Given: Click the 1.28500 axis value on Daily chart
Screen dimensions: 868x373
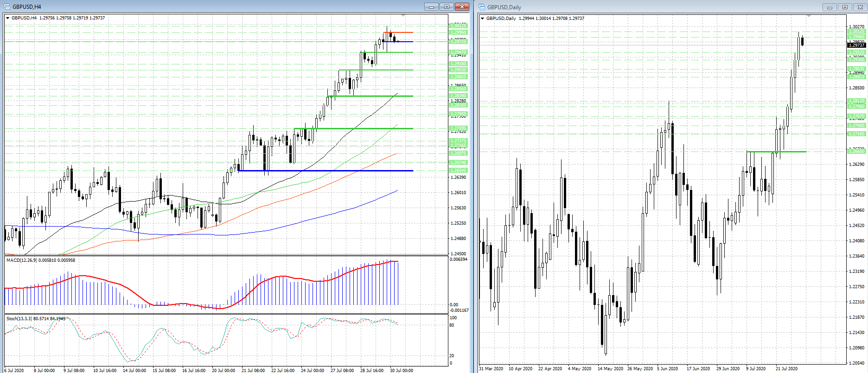Looking at the screenshot, I should 856,88.
